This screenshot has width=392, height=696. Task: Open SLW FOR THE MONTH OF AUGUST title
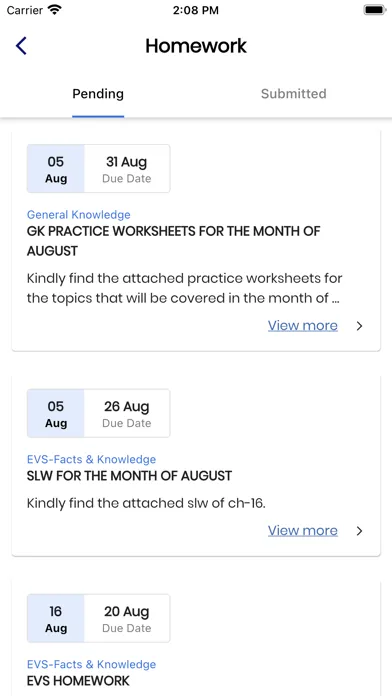tap(129, 476)
